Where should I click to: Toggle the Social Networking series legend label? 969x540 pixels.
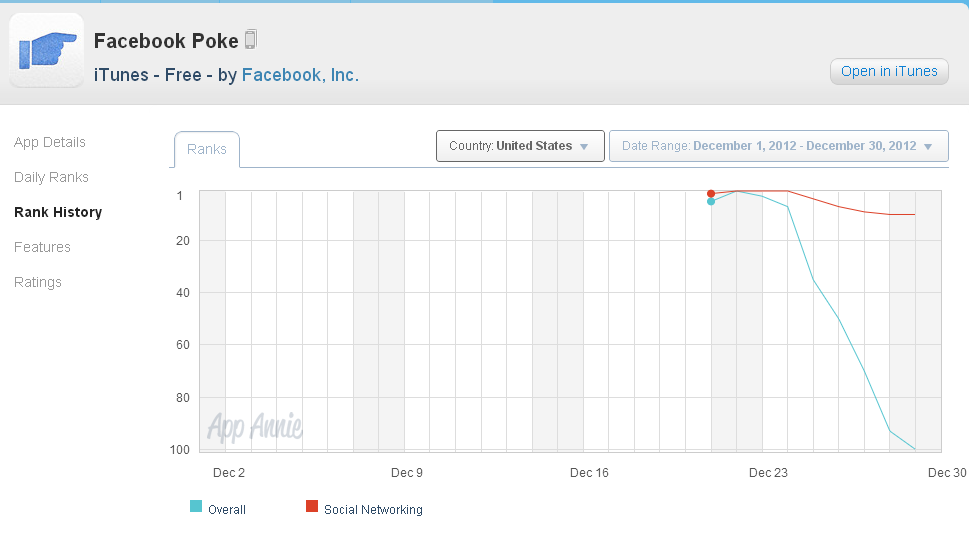373,510
